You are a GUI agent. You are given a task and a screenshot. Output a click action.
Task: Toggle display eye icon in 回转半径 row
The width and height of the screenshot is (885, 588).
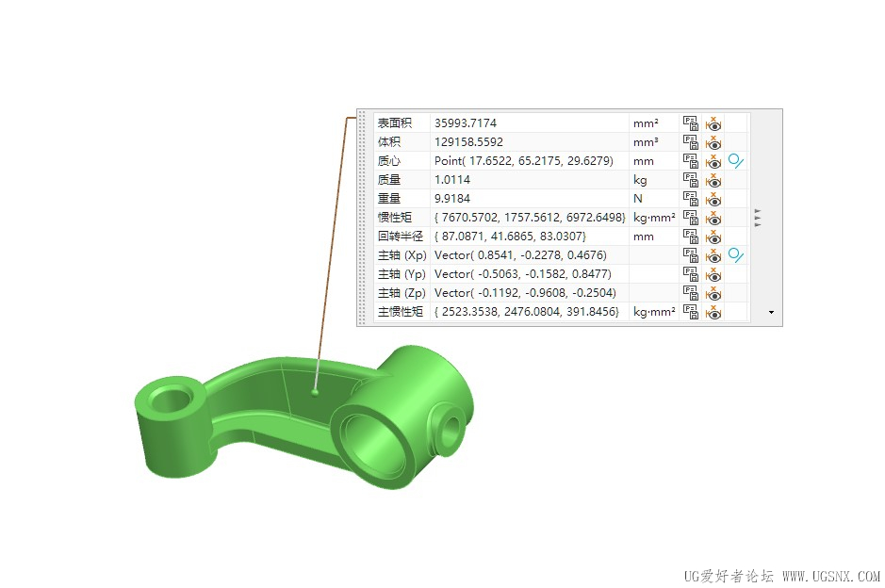pyautogui.click(x=713, y=236)
